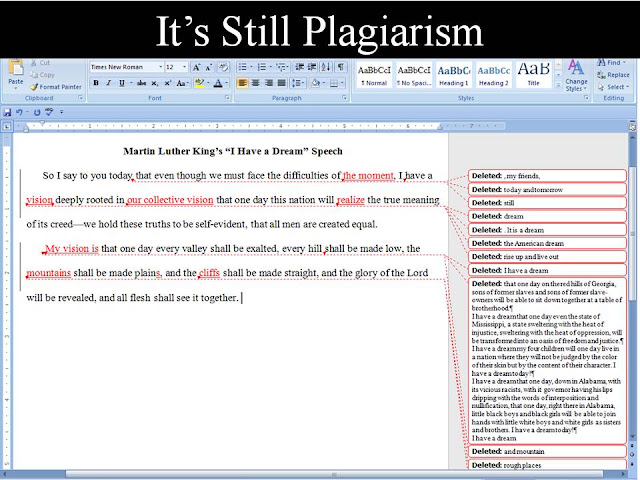Open line spacing dropdown
This screenshot has width=640, height=480.
pyautogui.click(x=298, y=83)
